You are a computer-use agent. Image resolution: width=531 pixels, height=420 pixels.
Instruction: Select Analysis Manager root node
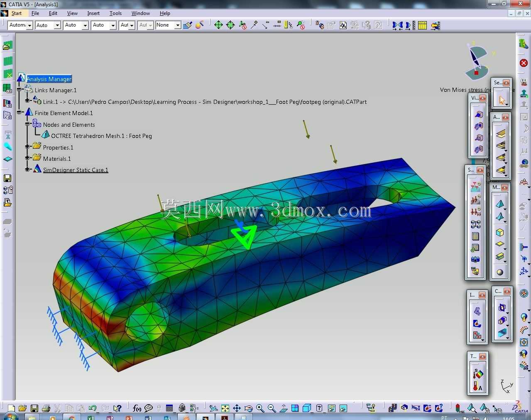pyautogui.click(x=49, y=79)
